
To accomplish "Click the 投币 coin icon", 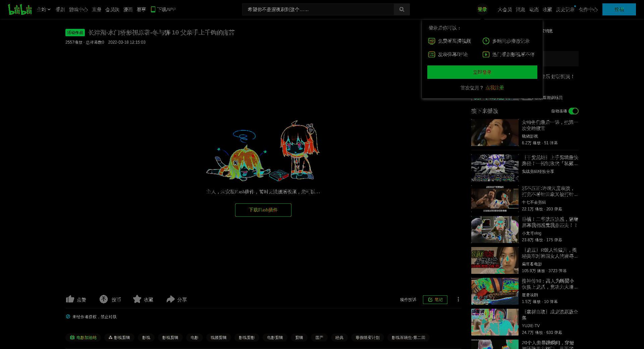I will coord(104,299).
